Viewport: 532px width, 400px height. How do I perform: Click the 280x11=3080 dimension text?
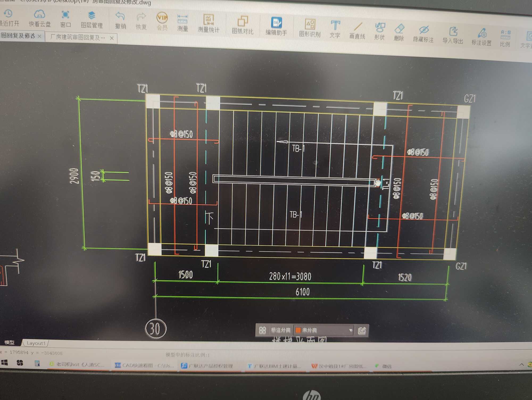tap(290, 276)
